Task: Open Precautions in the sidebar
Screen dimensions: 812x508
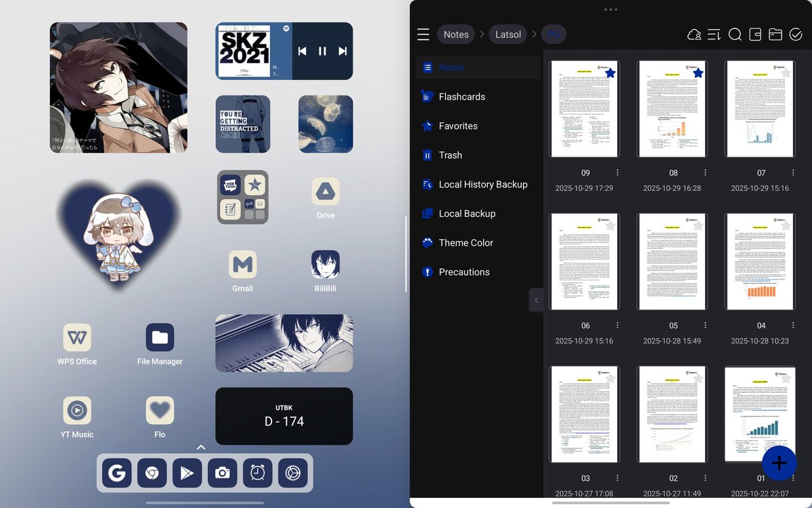Action: pos(478,272)
